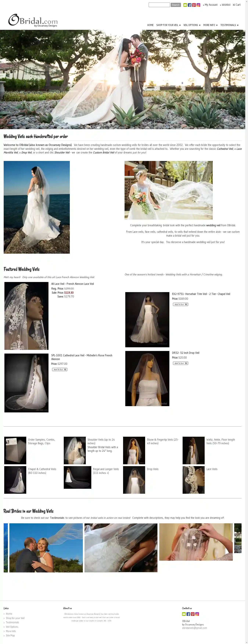Image resolution: width=248 pixels, height=644 pixels.
Task: Click the Instagram icon in the footer
Action: pyautogui.click(x=197, y=614)
